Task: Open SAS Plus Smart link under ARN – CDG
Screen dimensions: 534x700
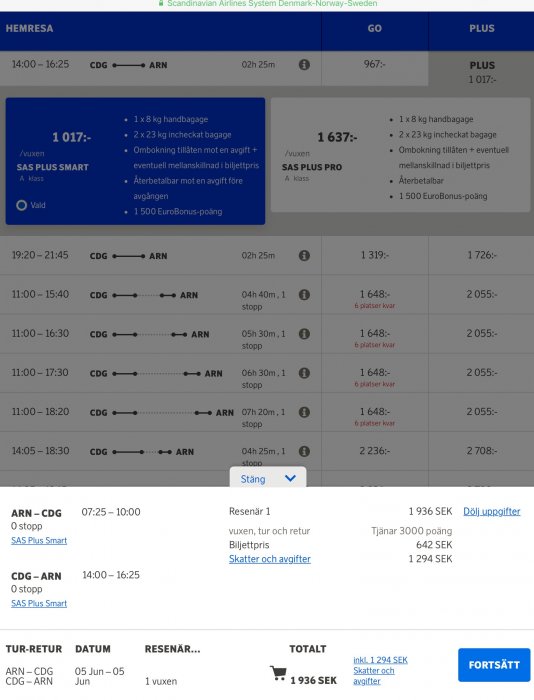Action: point(39,541)
